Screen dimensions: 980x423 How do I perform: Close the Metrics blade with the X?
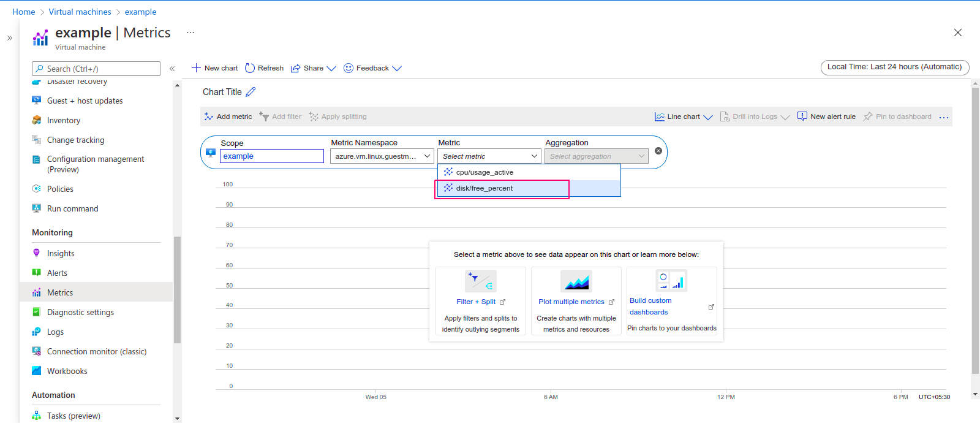(x=958, y=32)
